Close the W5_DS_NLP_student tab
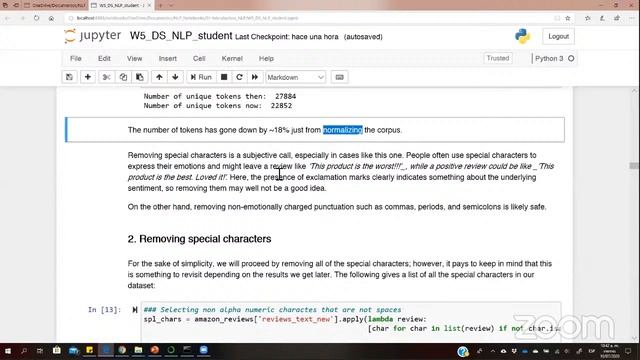The height and width of the screenshot is (360, 640). point(149,5)
